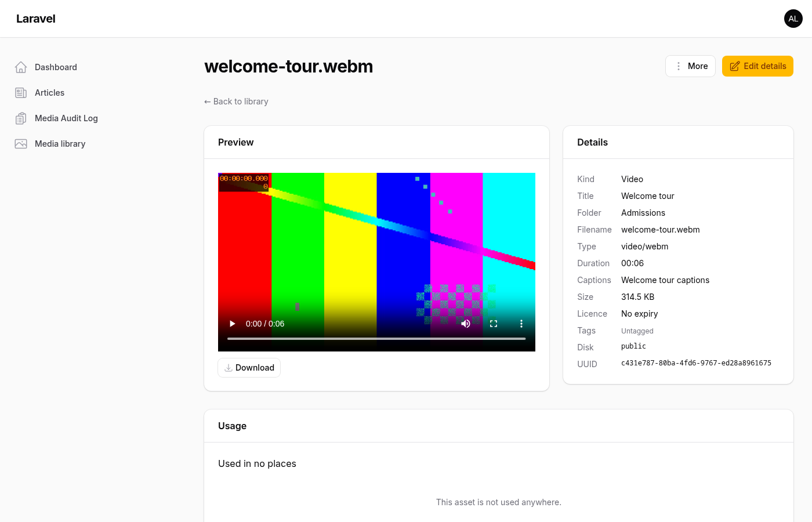The image size is (812, 522).
Task: Open the More actions dropdown
Action: pos(690,66)
